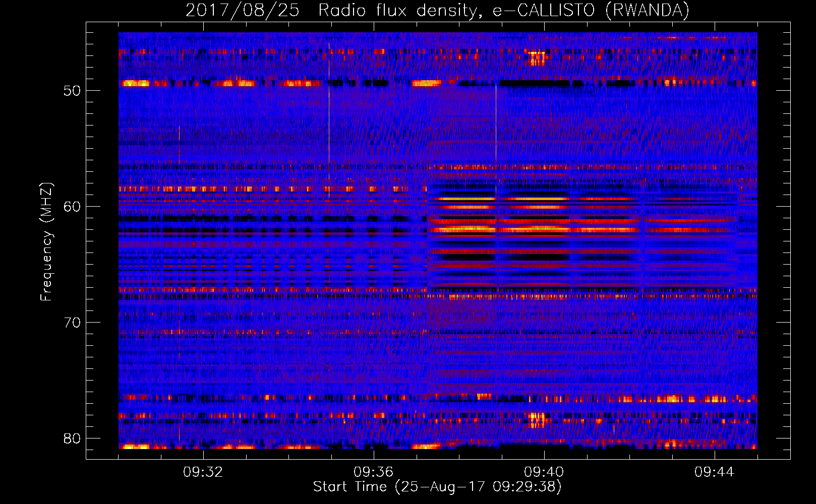Click the 70 frequency tick label
816x504 pixels.
72,323
